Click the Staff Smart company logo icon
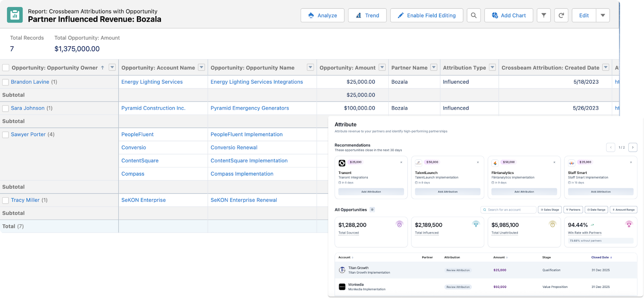 click(x=572, y=163)
